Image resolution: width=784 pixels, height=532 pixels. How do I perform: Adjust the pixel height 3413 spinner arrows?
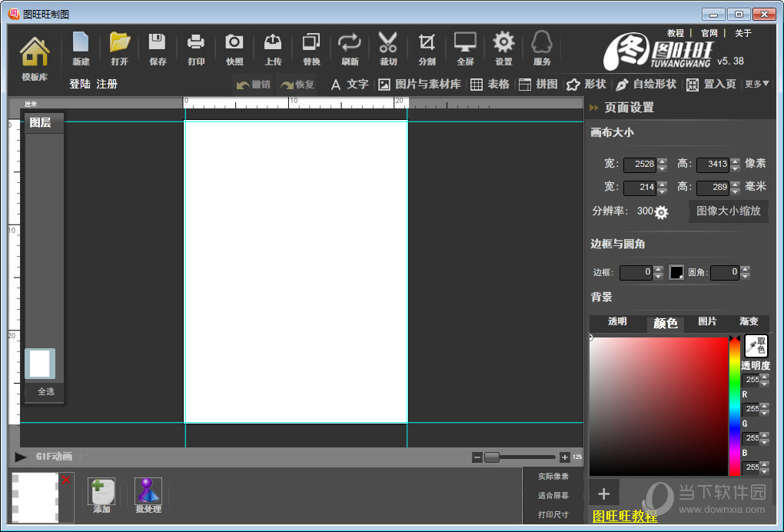point(735,165)
